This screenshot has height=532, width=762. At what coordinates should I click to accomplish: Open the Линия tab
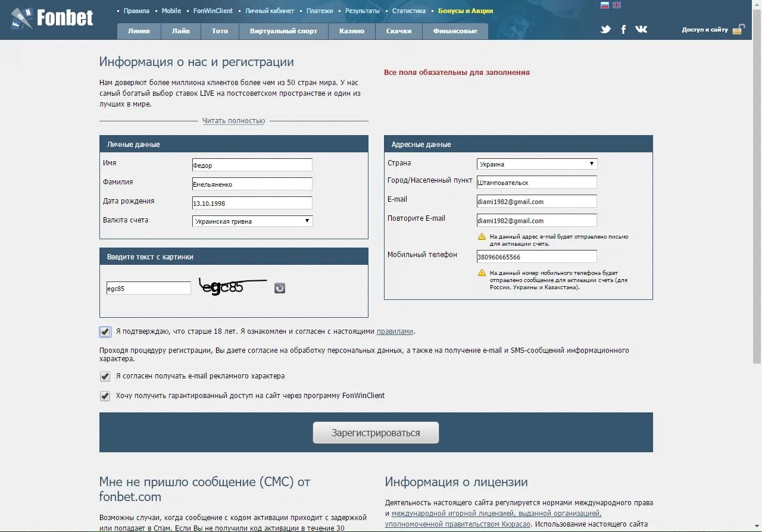click(x=139, y=31)
